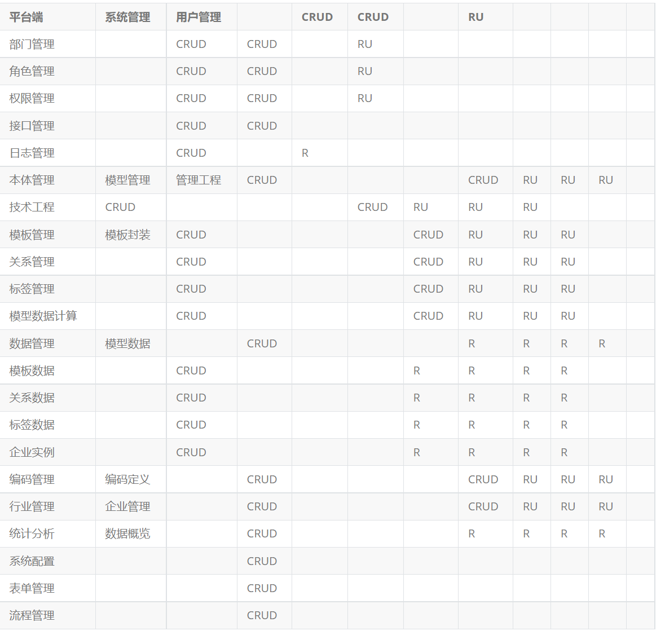Viewport: 665px width, 644px height.
Task: Click the 模型数据计算 row label
Action: pos(43,316)
